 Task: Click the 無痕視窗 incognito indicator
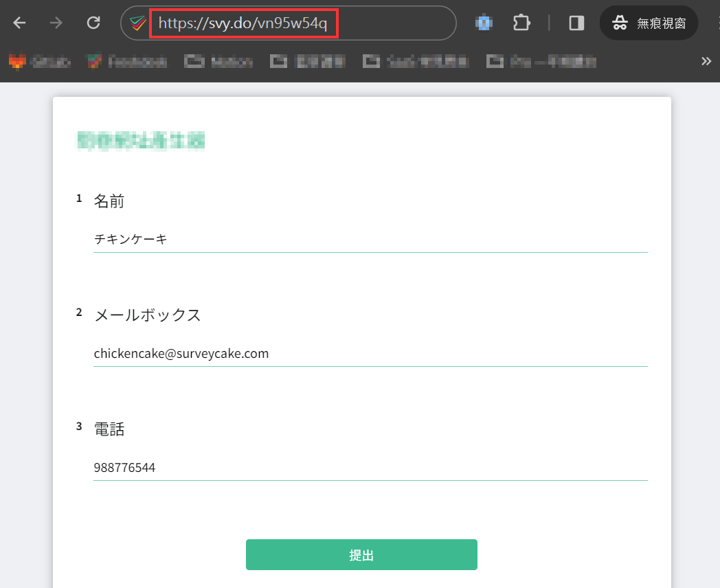tap(649, 23)
